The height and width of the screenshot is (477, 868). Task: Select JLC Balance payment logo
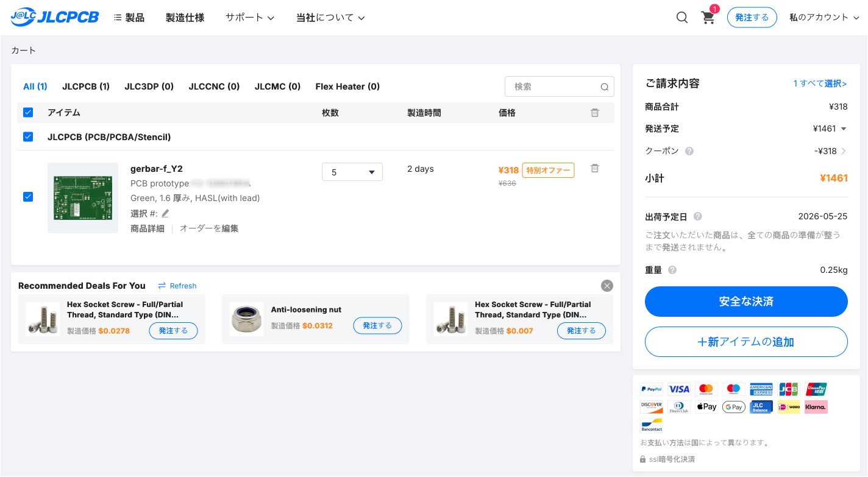pyautogui.click(x=761, y=407)
